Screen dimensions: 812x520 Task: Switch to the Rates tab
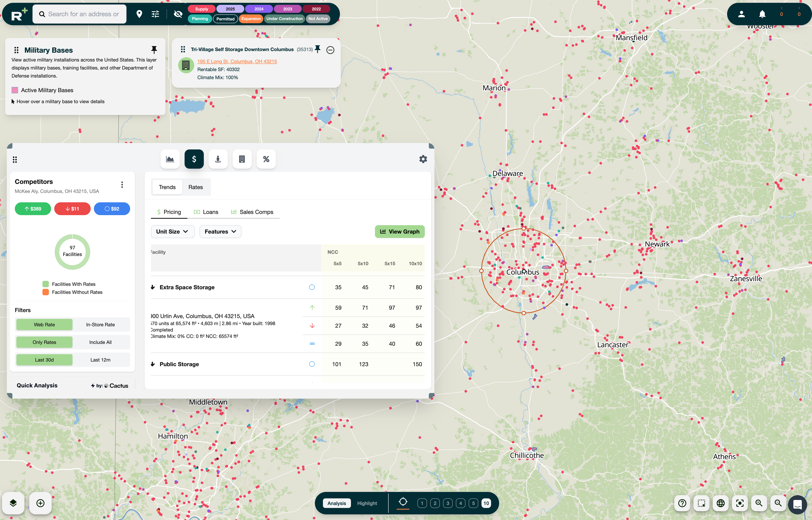tap(196, 187)
